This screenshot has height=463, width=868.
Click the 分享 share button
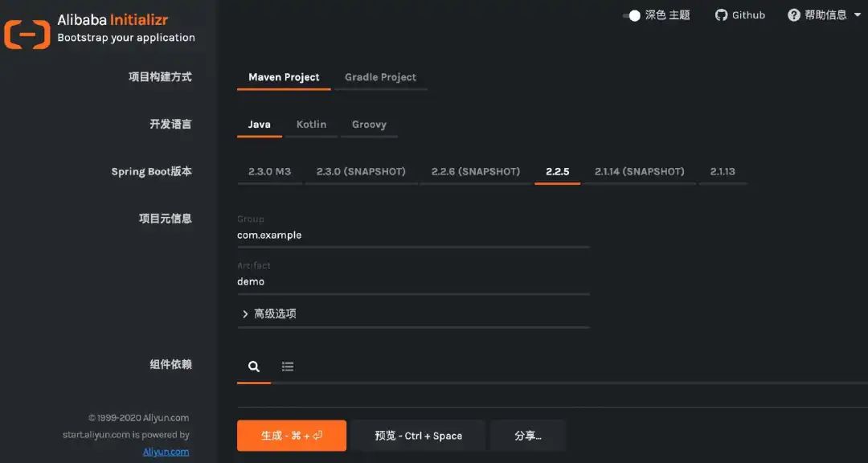(x=528, y=436)
